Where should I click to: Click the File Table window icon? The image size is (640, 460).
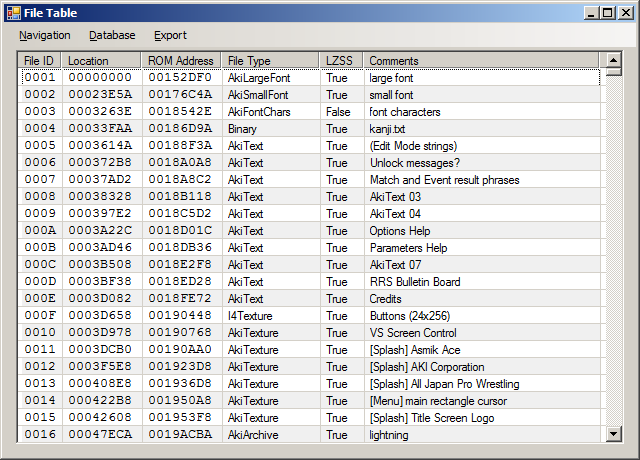[13, 12]
